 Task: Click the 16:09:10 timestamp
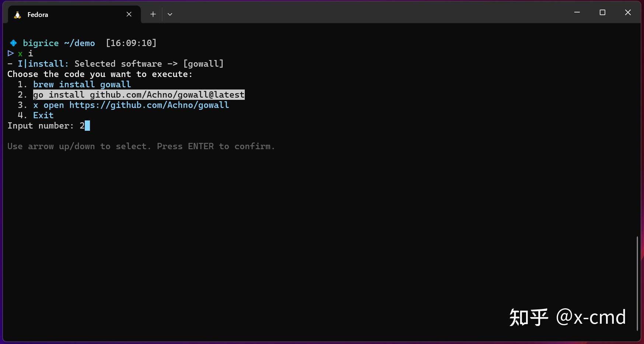[131, 43]
